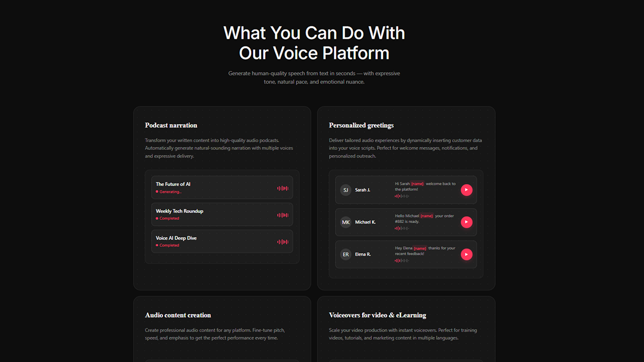This screenshot has height=362, width=644.
Task: Click the Podcast narration card heading
Action: coord(171,125)
